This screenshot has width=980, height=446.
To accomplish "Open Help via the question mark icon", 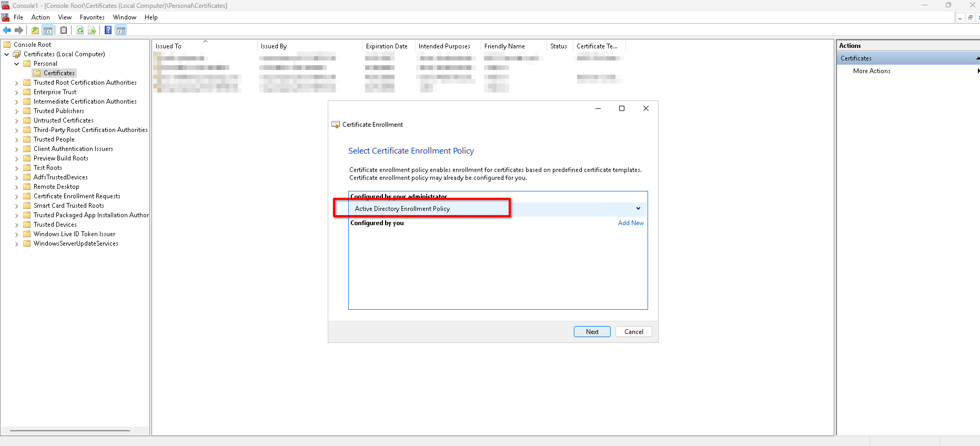I will click(x=108, y=31).
